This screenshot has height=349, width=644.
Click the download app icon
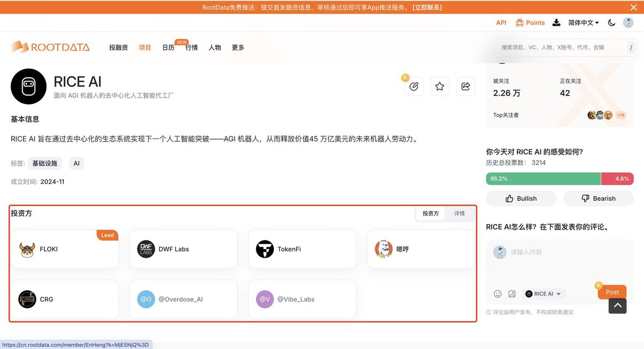coord(557,23)
